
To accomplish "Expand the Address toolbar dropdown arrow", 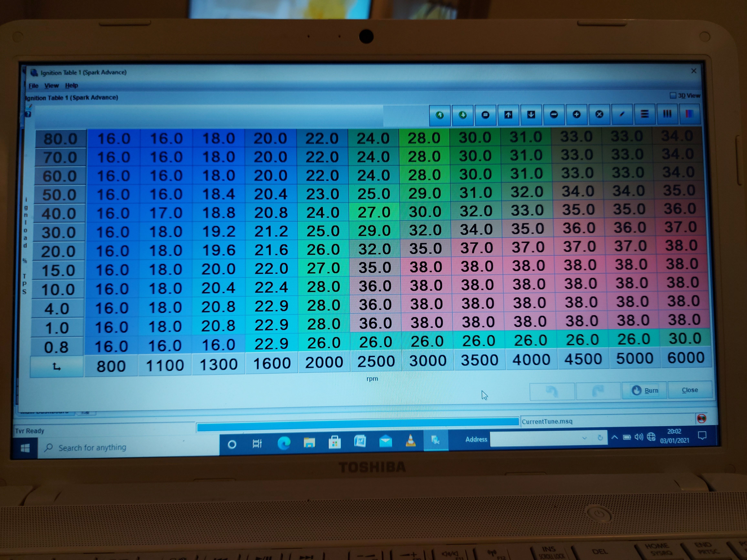I will pos(584,438).
